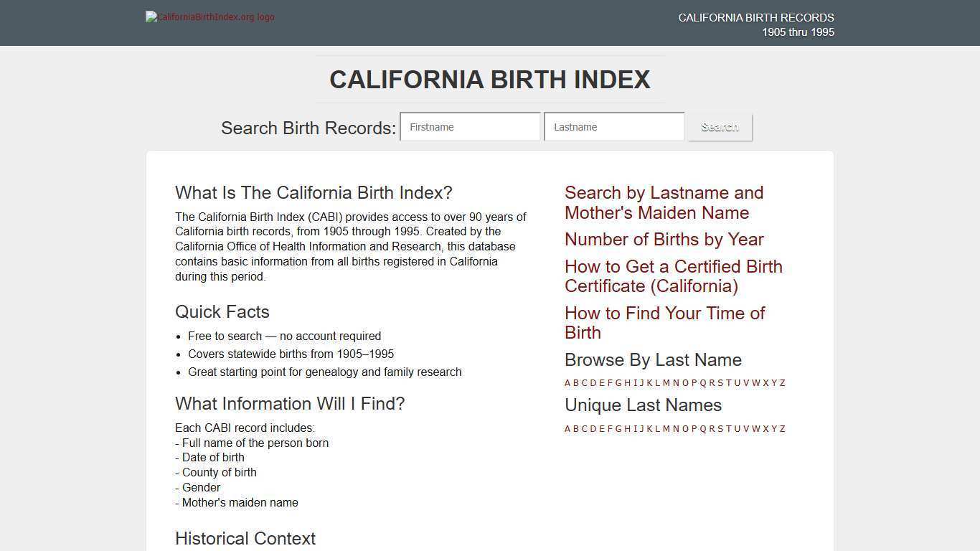The width and height of the screenshot is (980, 551).
Task: Open Unique Last Names starting with A
Action: 567,428
